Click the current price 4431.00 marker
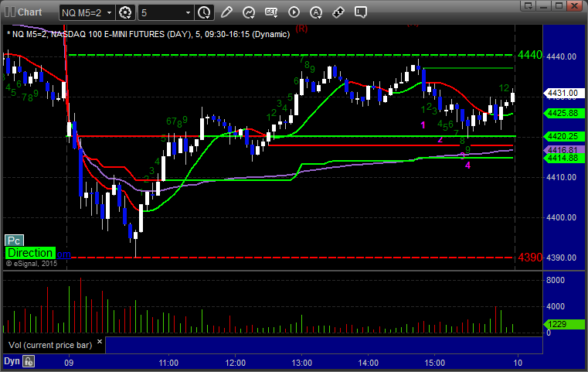This screenshot has height=372, width=588. coord(563,93)
